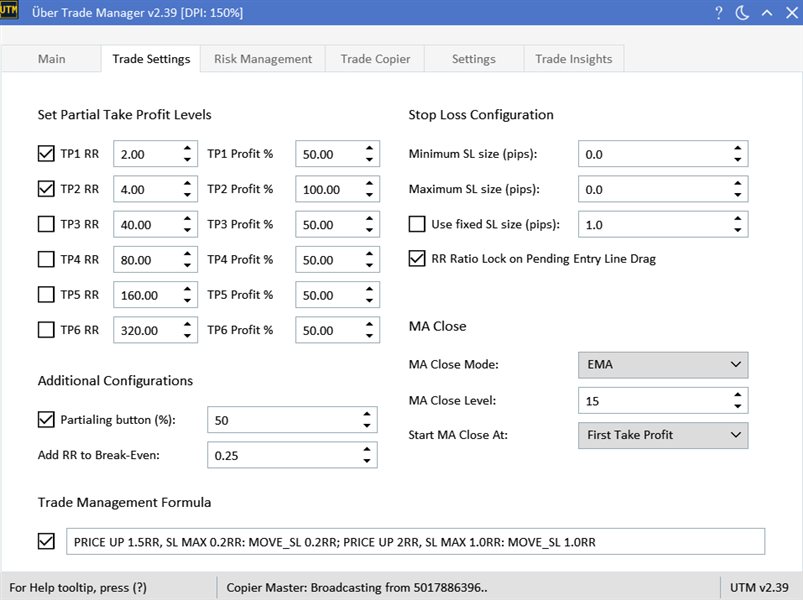
Task: Uncheck the TP1 RR checkbox
Action: 46,154
